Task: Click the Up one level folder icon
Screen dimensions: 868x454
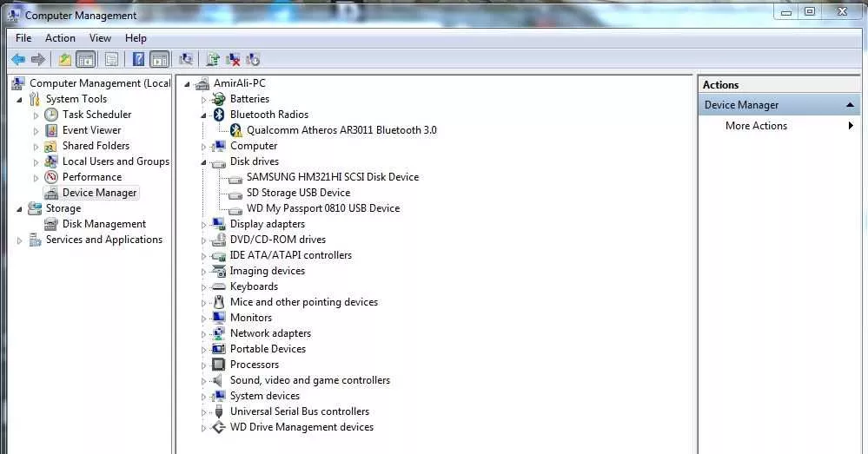Action: (65, 59)
